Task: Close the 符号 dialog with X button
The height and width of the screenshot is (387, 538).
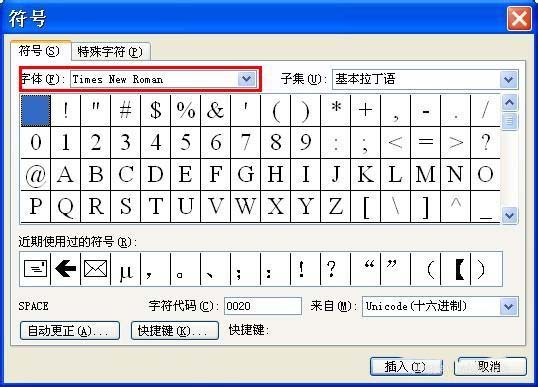Action: 519,18
